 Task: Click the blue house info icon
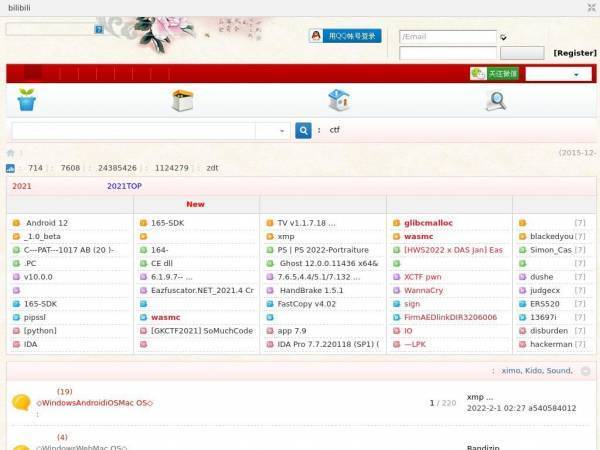coord(339,100)
